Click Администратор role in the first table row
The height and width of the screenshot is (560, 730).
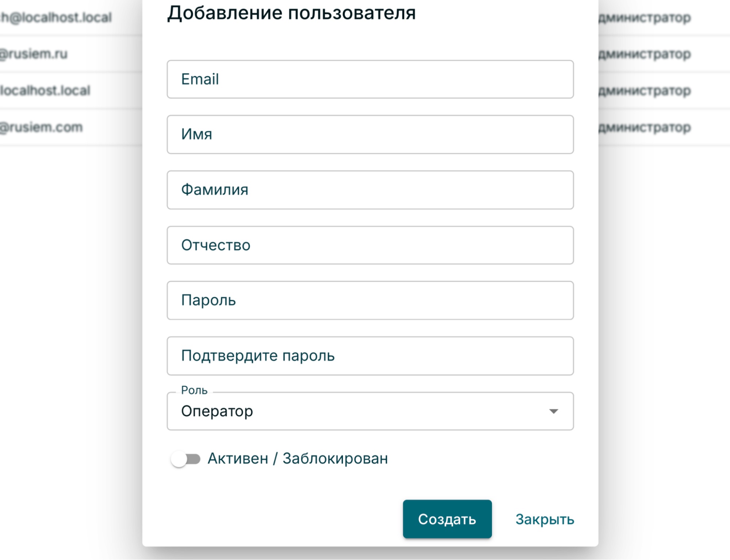point(645,17)
